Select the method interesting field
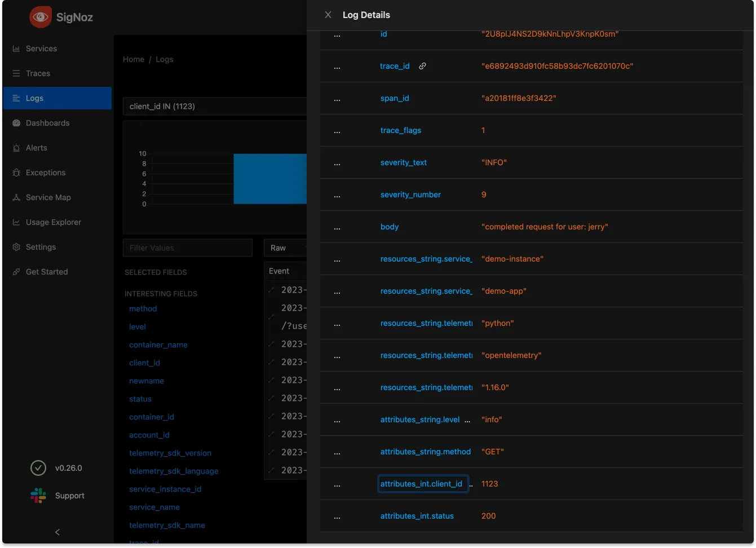This screenshot has height=548, width=756. (x=143, y=308)
